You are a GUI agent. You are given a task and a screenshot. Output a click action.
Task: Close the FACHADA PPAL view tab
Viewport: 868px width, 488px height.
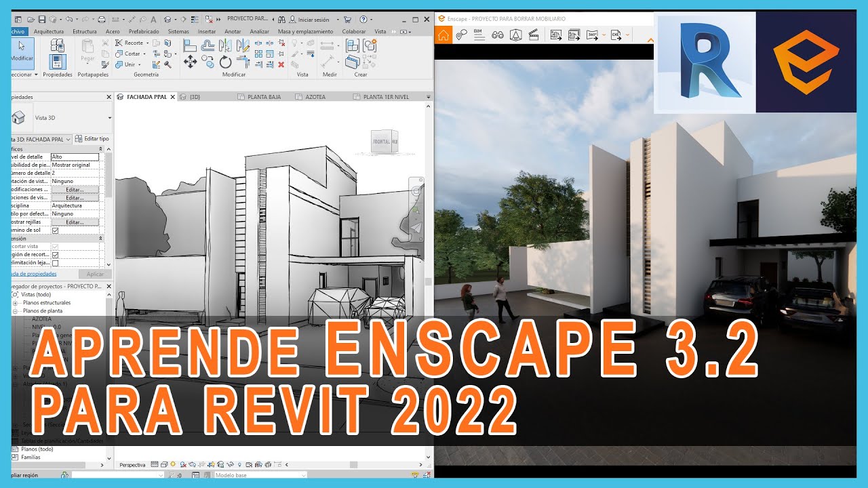click(x=173, y=97)
